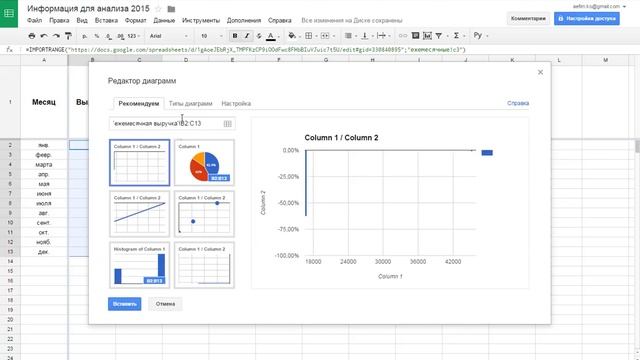This screenshot has width=640, height=360.
Task: Open the fill color paint bucket
Action: (x=293, y=36)
